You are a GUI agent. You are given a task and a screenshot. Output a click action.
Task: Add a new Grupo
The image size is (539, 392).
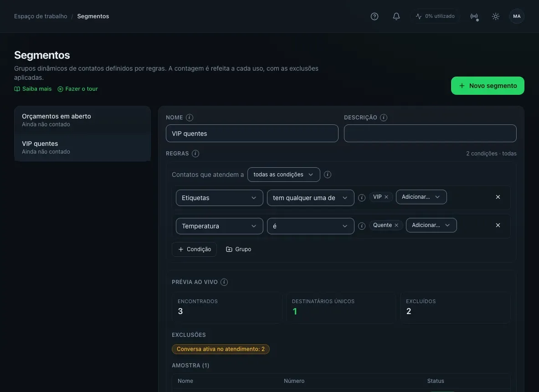pyautogui.click(x=238, y=249)
